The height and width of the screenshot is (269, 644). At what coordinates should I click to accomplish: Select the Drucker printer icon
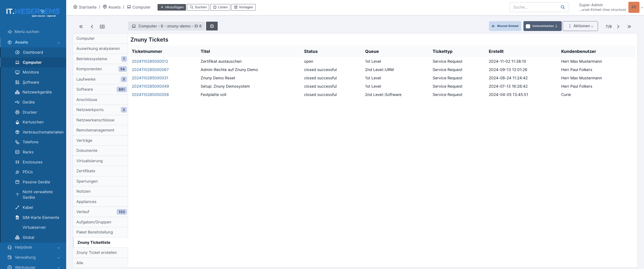17,112
